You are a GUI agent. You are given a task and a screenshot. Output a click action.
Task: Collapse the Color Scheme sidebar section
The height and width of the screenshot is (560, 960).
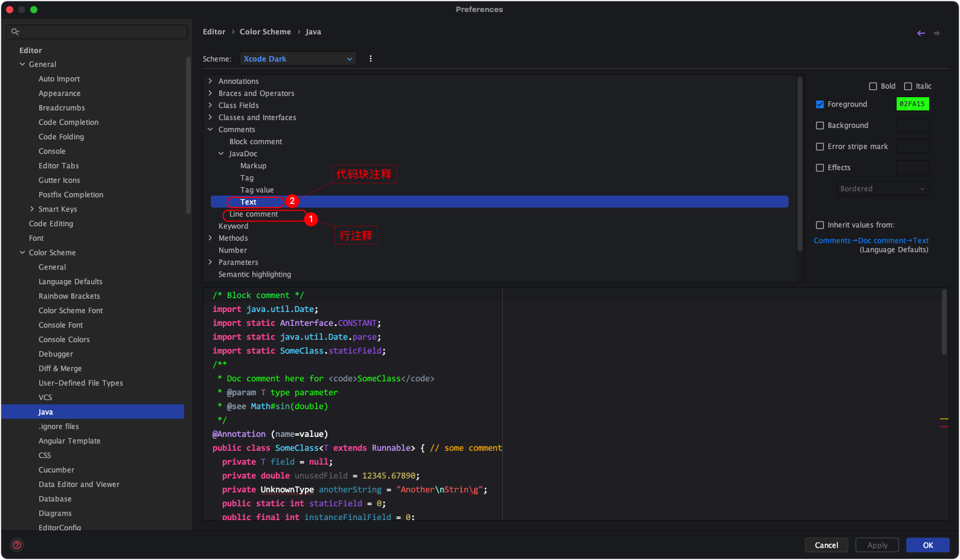[22, 252]
